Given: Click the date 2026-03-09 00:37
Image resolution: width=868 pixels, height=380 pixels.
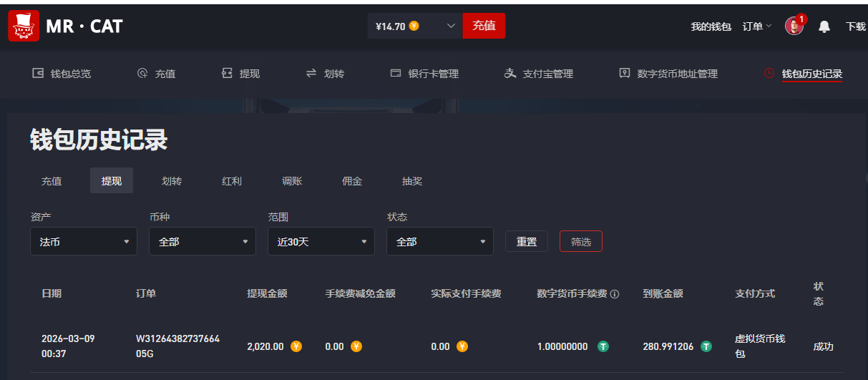Looking at the screenshot, I should (x=68, y=346).
